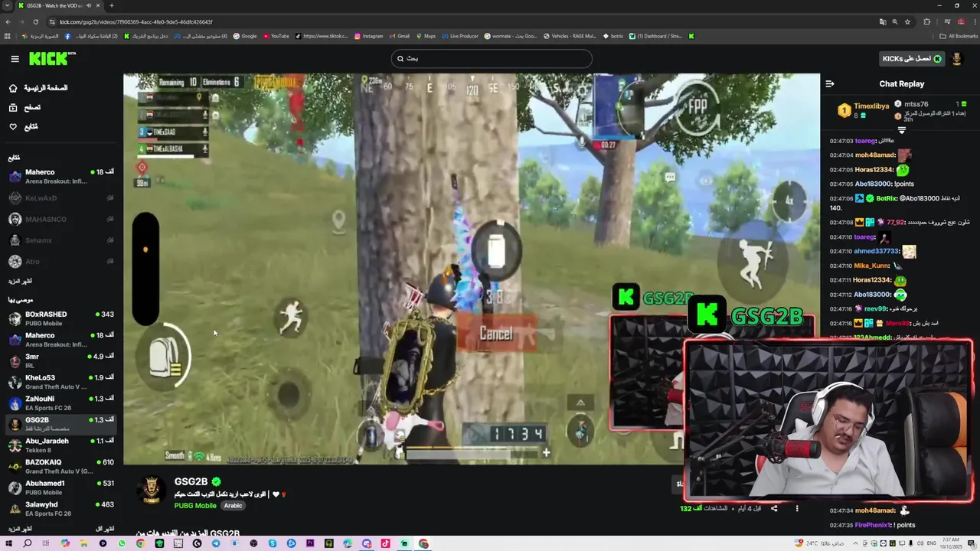Open Maherco channel under Following
The image size is (980, 551).
coord(61,177)
